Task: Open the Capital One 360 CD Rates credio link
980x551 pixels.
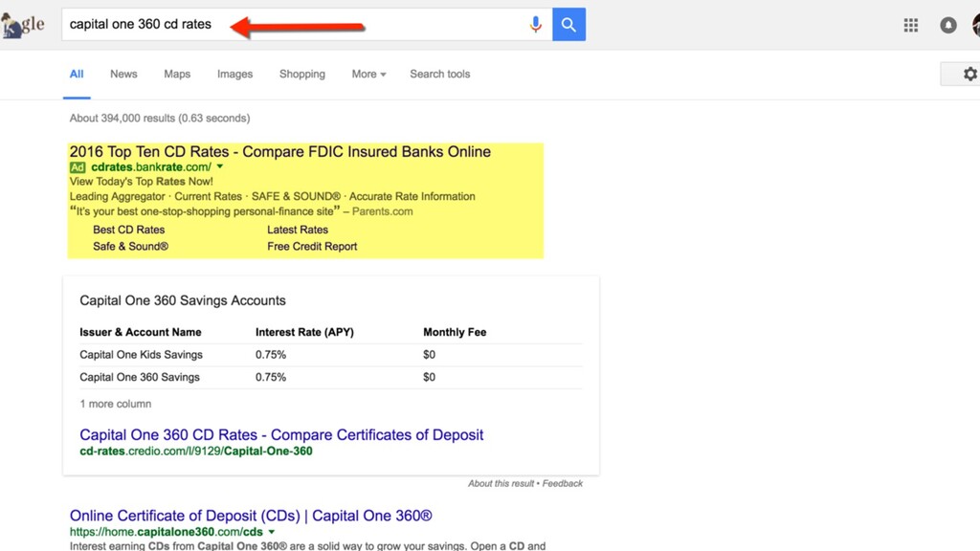Action: tap(281, 435)
